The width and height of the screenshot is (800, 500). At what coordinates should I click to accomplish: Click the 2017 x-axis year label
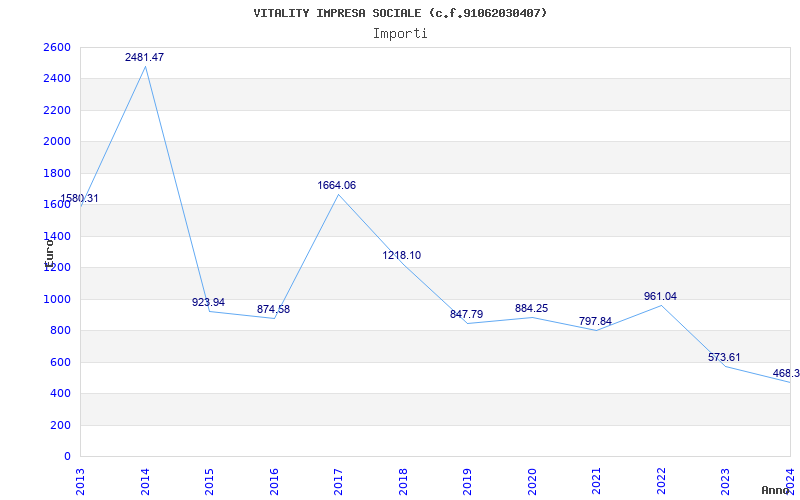339,482
